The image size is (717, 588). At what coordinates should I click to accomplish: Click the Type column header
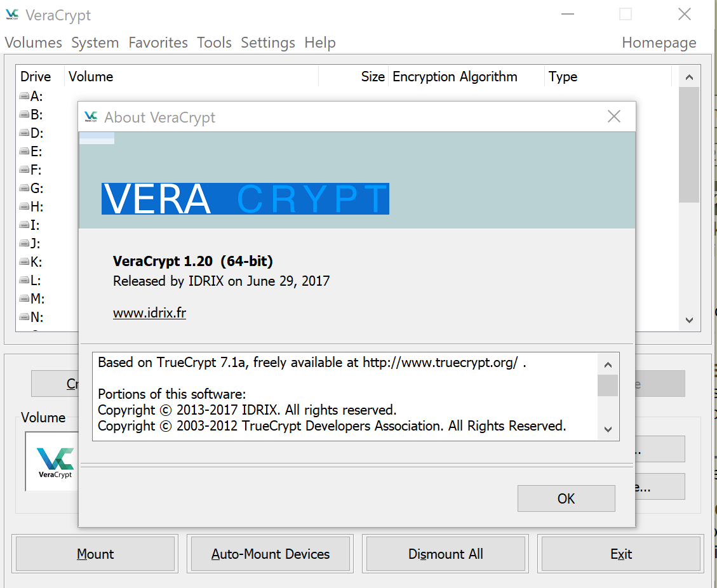pos(608,76)
